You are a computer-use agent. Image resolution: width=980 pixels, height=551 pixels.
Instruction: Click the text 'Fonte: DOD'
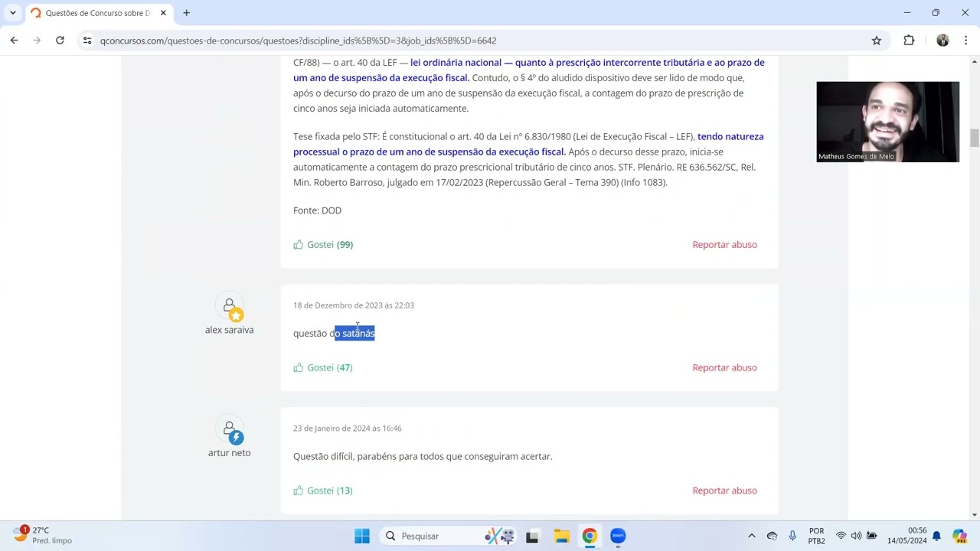(x=317, y=210)
